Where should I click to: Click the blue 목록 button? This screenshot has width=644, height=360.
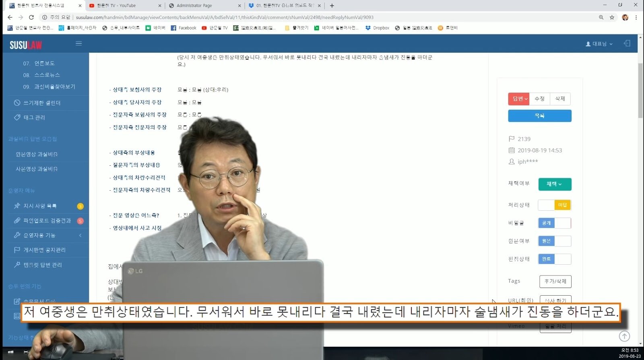pos(539,116)
